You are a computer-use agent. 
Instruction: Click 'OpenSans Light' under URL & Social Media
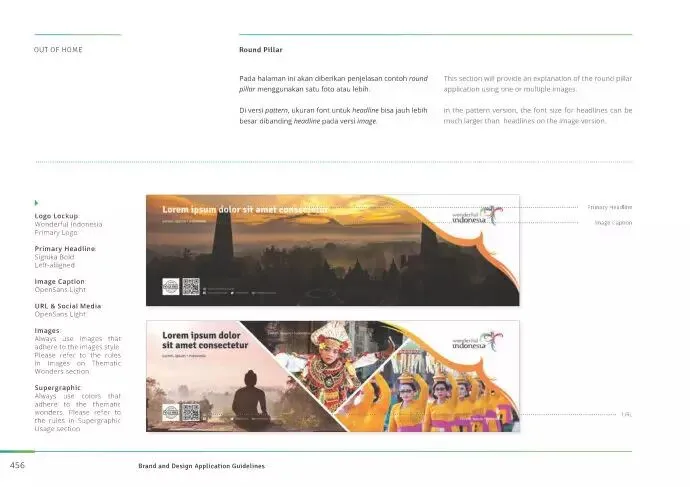(60, 314)
